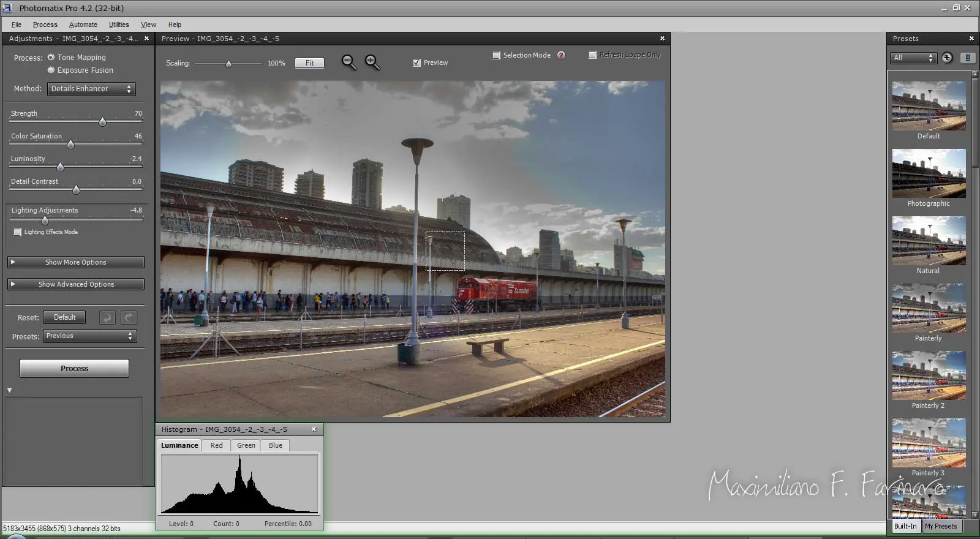
Task: Open Selection Mode help question mark
Action: 561,55
